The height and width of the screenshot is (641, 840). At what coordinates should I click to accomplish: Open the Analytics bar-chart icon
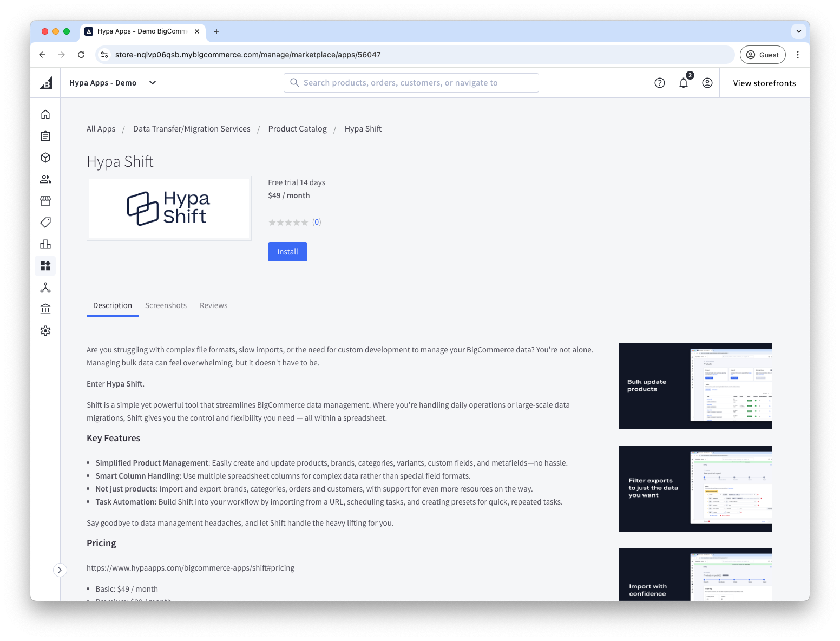coord(45,244)
